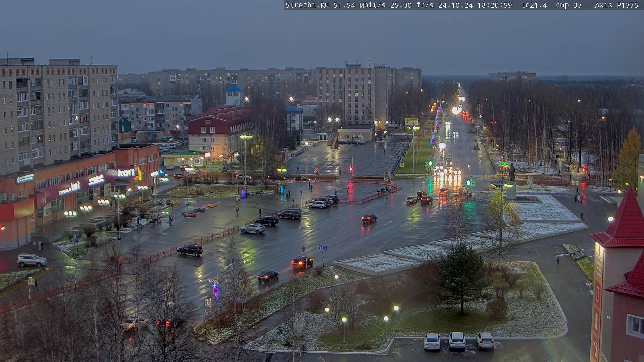Select the Axis P1375 camera model text
The width and height of the screenshot is (644, 362).
617,5
